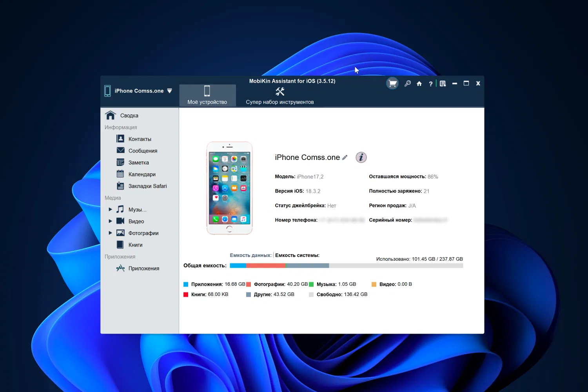
Task: Go to home via title bar house icon
Action: click(419, 83)
